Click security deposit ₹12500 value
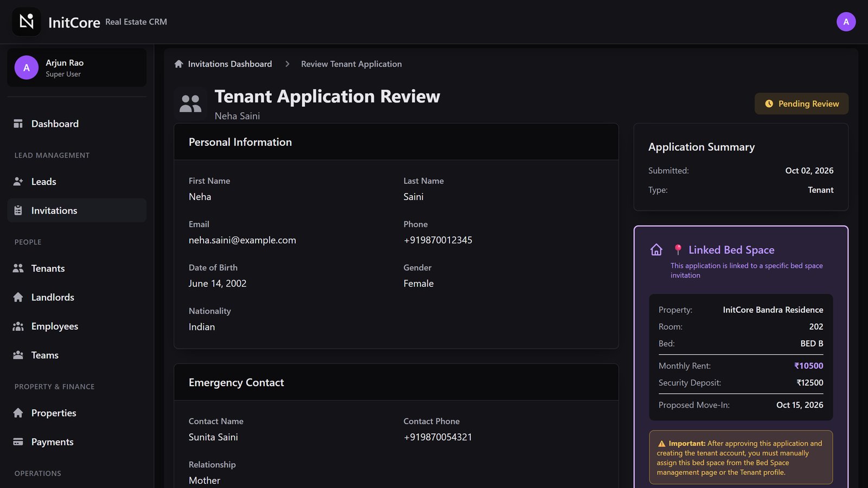Screen dimensions: 868x488 (810, 383)
